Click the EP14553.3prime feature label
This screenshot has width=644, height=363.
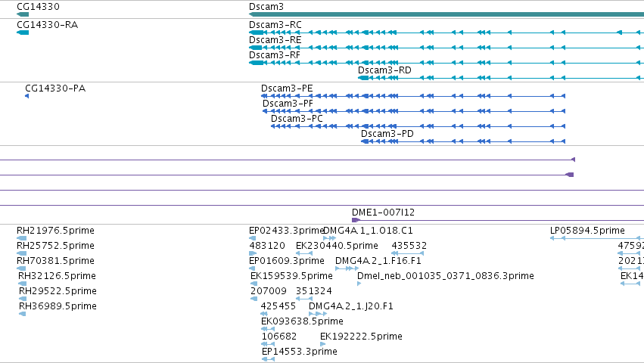[x=300, y=352]
